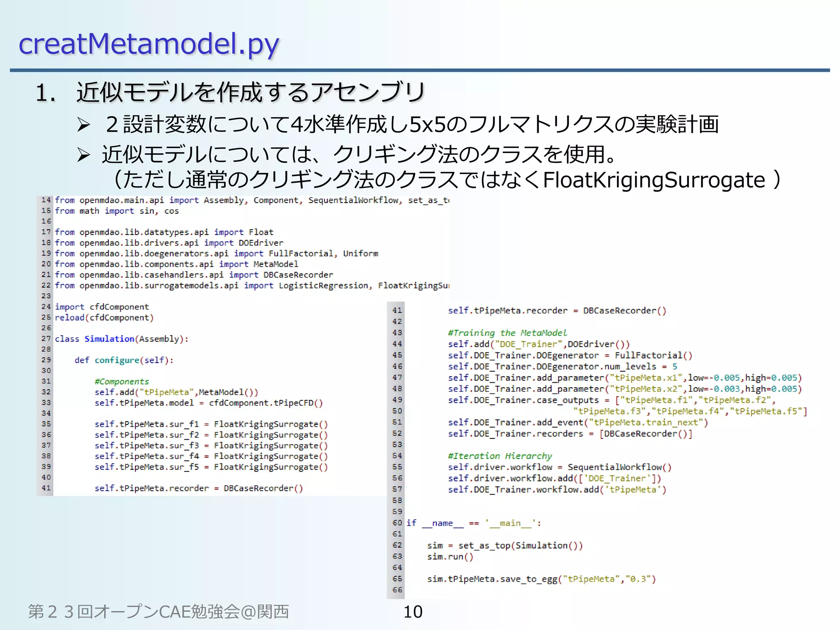This screenshot has height=630, width=840.
Task: Click the DOEgenerator = FullFactorial() line
Action: click(570, 355)
